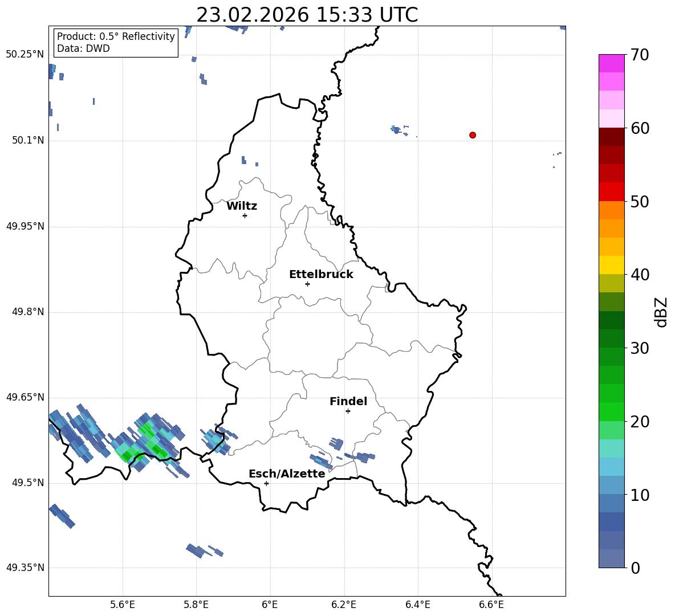The image size is (675, 616).
Task: Click the Product: 0.5° Reflectivity text
Action: coord(116,36)
